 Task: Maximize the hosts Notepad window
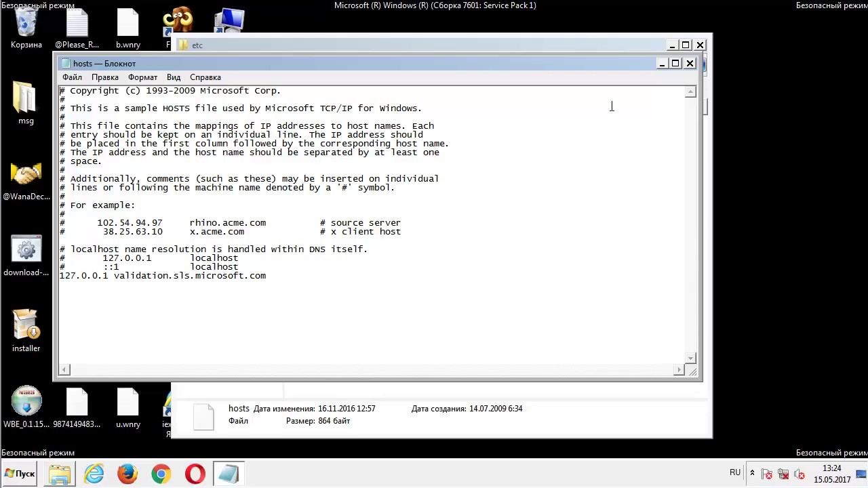[675, 64]
